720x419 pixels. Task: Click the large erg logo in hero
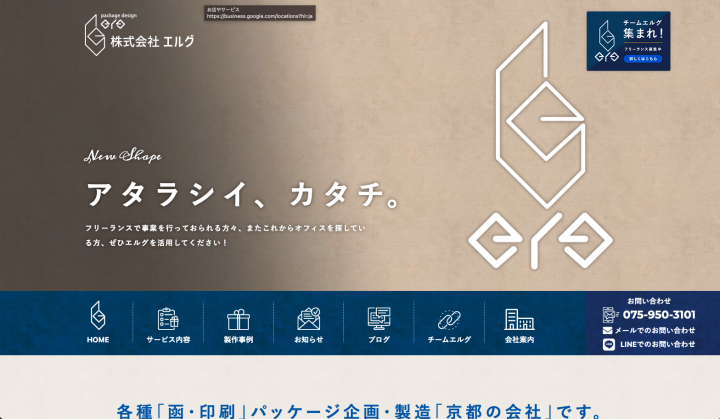point(540,145)
